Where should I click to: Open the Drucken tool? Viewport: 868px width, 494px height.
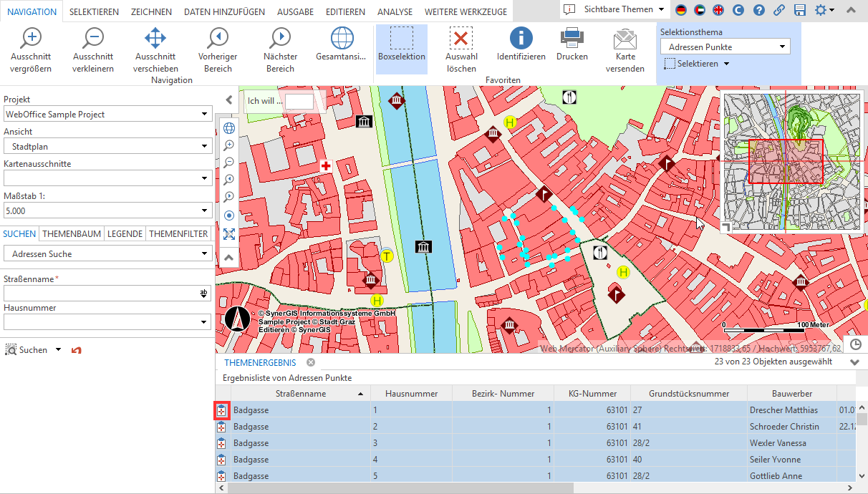point(572,44)
